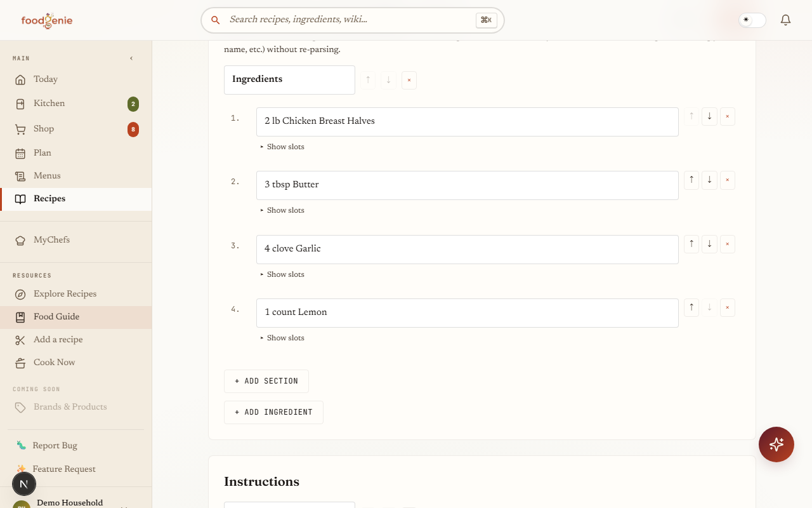812x508 pixels.
Task: Expand Show slots under Butter
Action: click(x=282, y=210)
